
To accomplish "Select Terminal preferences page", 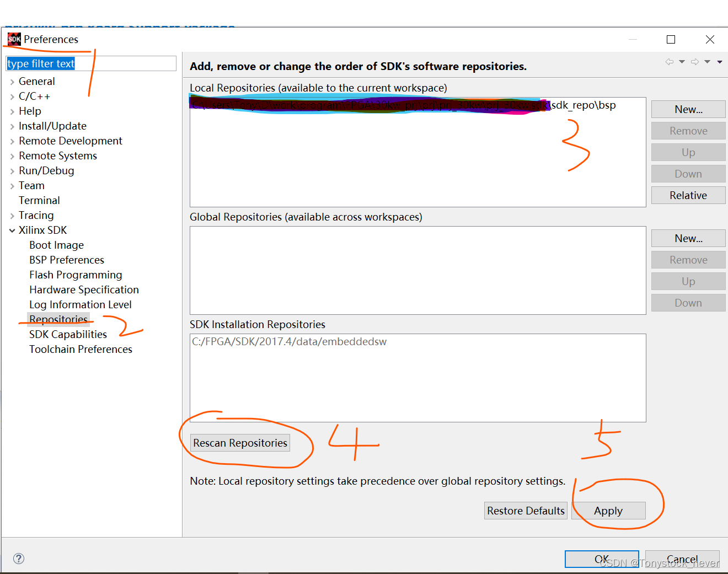I will 39,200.
